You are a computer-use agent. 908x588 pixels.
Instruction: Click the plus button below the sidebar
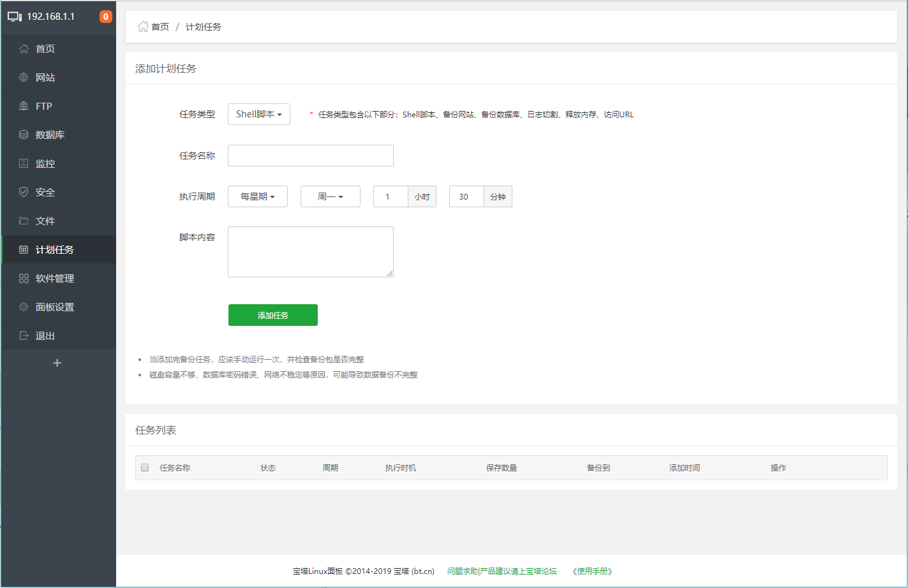[x=57, y=362]
